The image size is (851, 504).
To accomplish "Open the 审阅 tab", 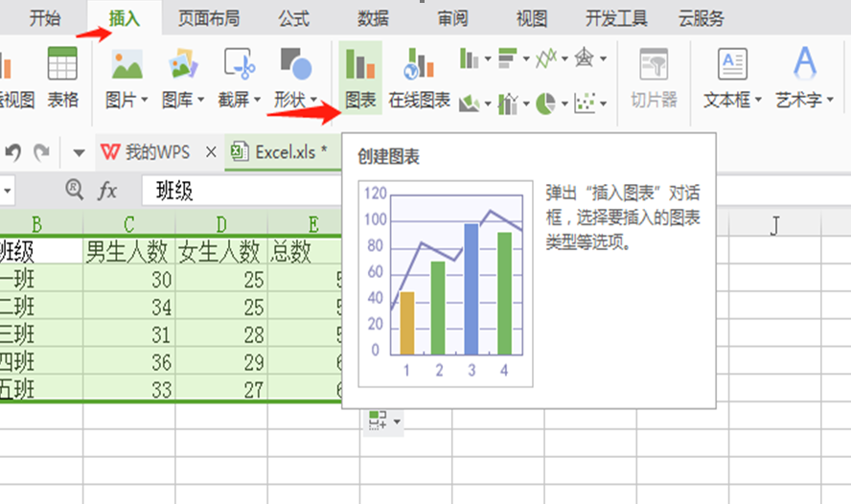I will (452, 18).
